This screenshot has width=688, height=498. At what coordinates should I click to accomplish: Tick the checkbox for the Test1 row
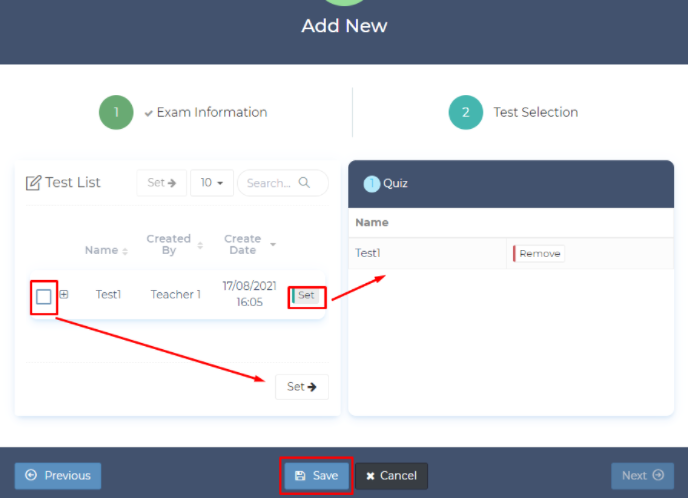click(x=44, y=296)
